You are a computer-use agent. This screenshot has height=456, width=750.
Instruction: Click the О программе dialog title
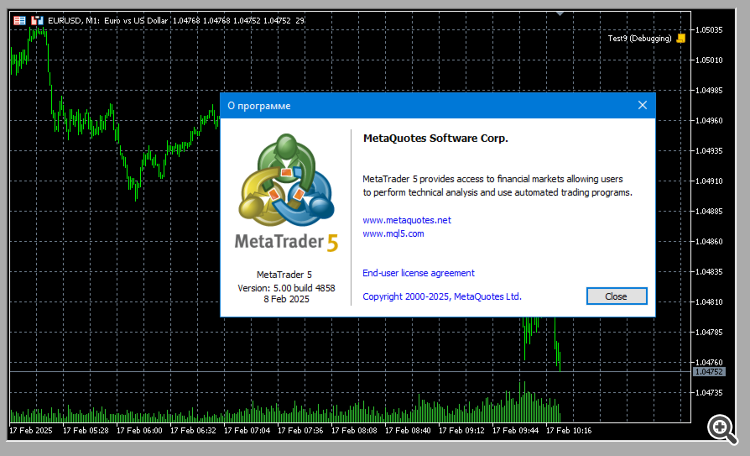click(x=259, y=106)
